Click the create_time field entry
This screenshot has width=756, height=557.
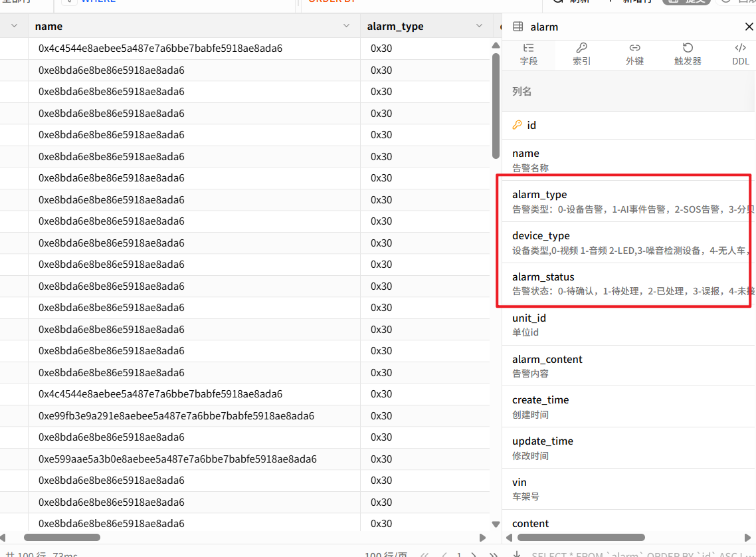[x=628, y=407]
